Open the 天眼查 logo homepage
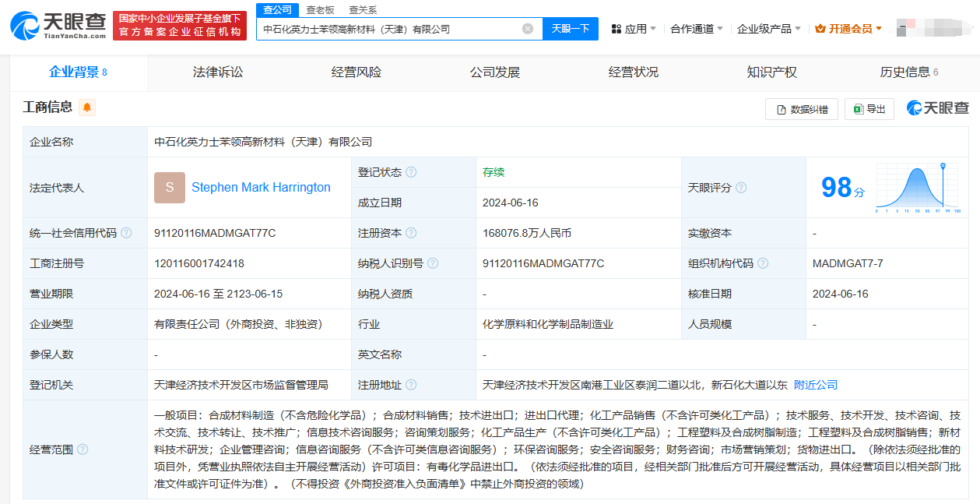Viewport: 980px width, 504px height. [x=58, y=24]
